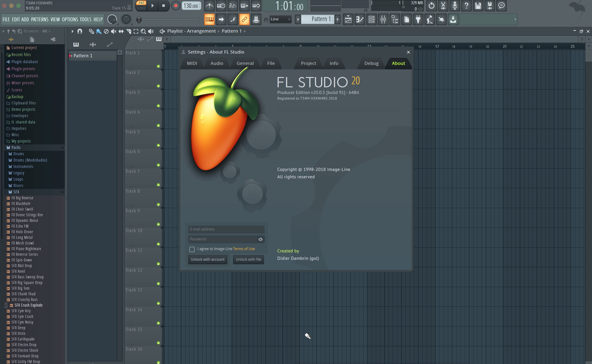Image resolution: width=592 pixels, height=364 pixels.
Task: Check the I agree to Terms of Use checkbox
Action: tap(192, 249)
